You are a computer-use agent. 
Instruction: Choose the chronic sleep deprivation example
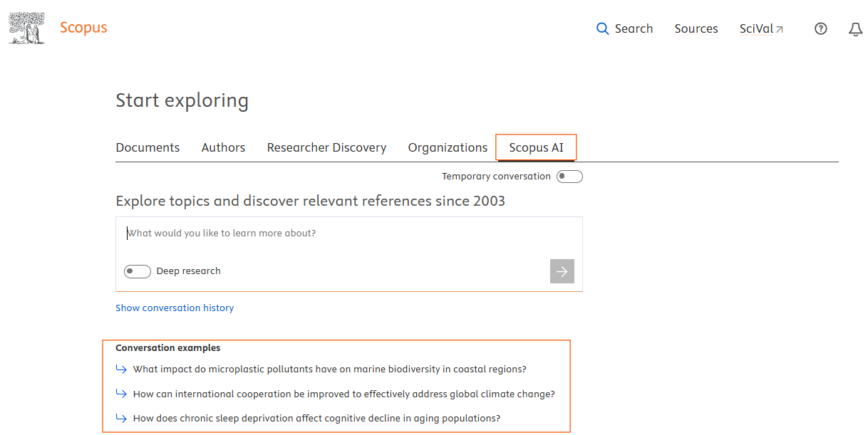pyautogui.click(x=316, y=418)
